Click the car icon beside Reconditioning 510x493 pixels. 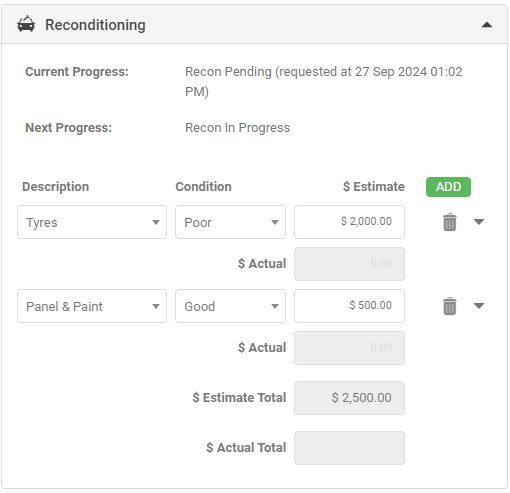26,24
